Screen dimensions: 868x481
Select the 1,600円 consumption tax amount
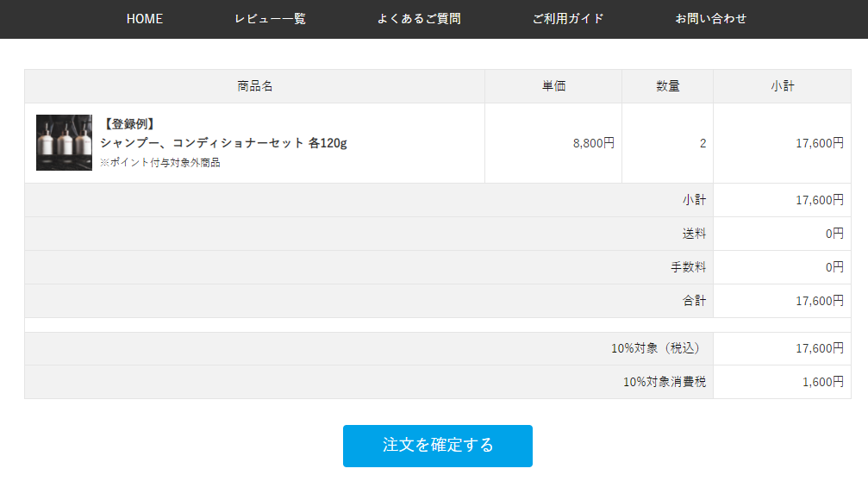point(822,382)
